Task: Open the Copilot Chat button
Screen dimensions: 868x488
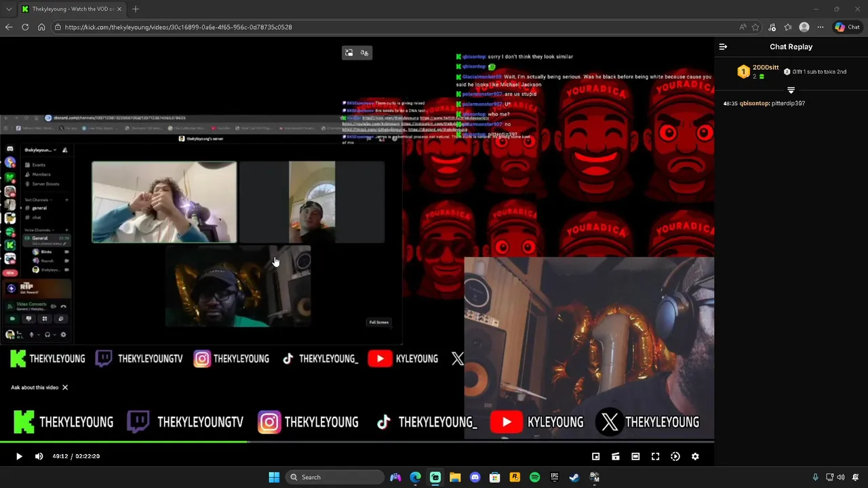Action: pyautogui.click(x=848, y=27)
